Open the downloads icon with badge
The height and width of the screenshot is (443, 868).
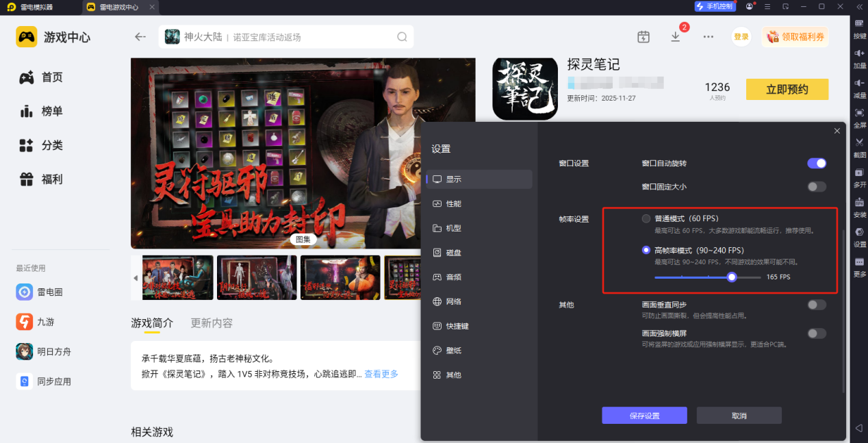[x=676, y=37]
